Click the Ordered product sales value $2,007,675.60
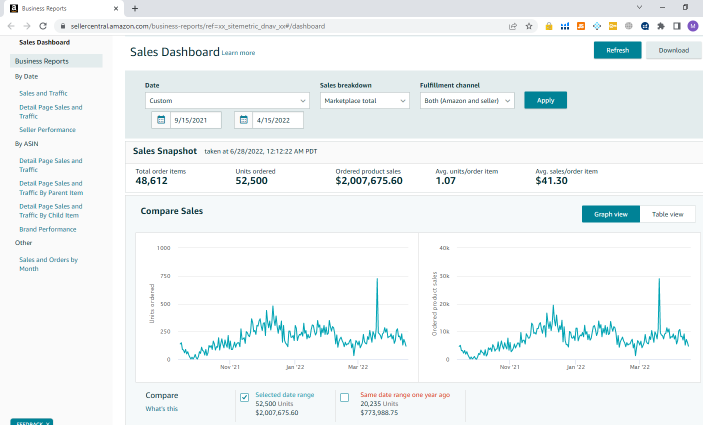This screenshot has width=703, height=425. coord(369,181)
